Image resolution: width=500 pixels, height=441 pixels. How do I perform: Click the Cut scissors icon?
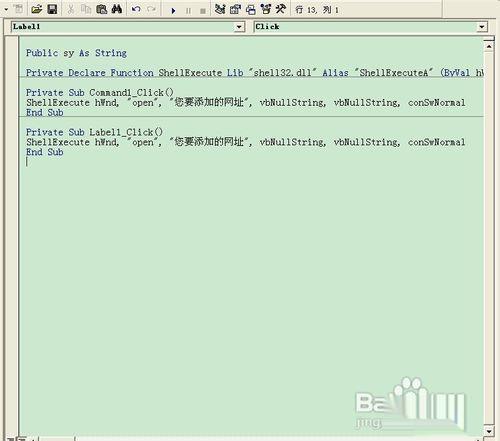[70, 9]
